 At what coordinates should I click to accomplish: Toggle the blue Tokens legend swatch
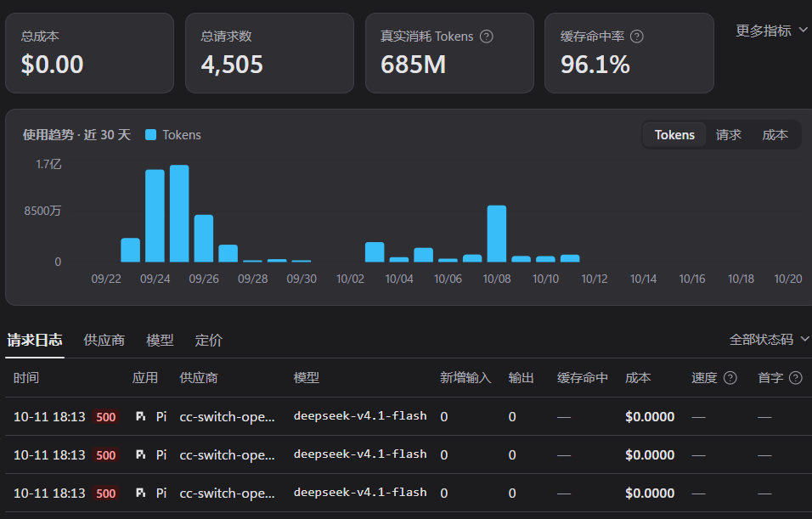point(150,135)
